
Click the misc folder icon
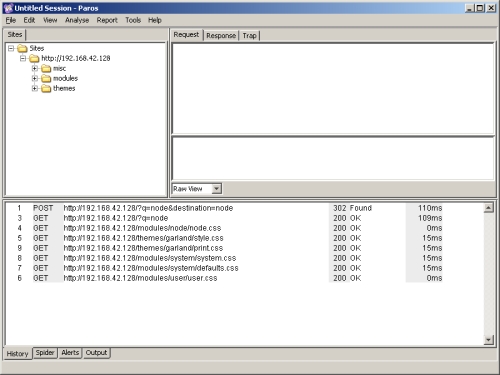point(46,69)
